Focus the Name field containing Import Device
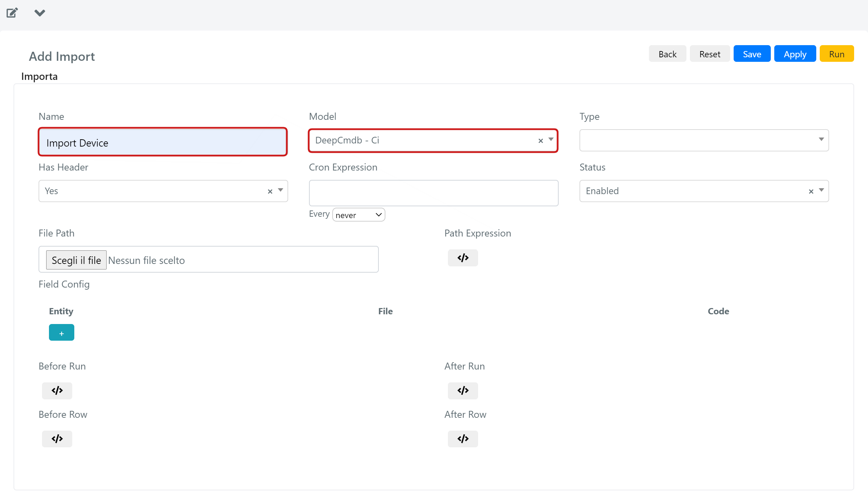Screen dimensions: 868x498 pyautogui.click(x=163, y=142)
